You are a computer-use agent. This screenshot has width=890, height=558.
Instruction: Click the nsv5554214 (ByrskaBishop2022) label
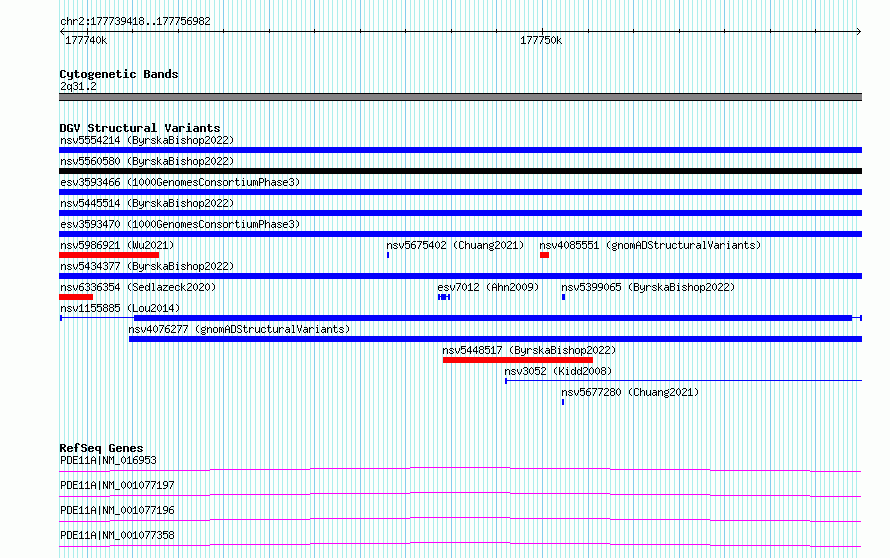pos(147,140)
